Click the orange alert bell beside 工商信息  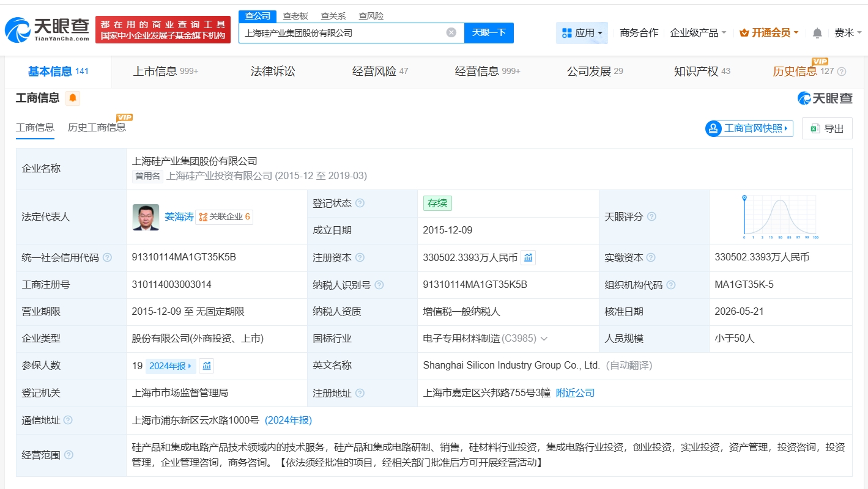tap(73, 98)
